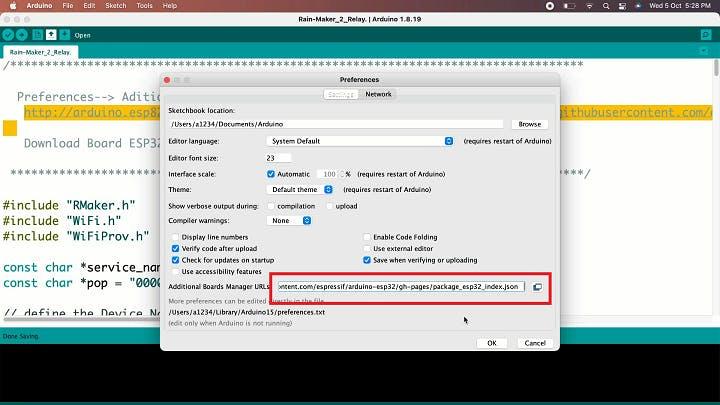
Task: Open the Tools menu
Action: (144, 6)
